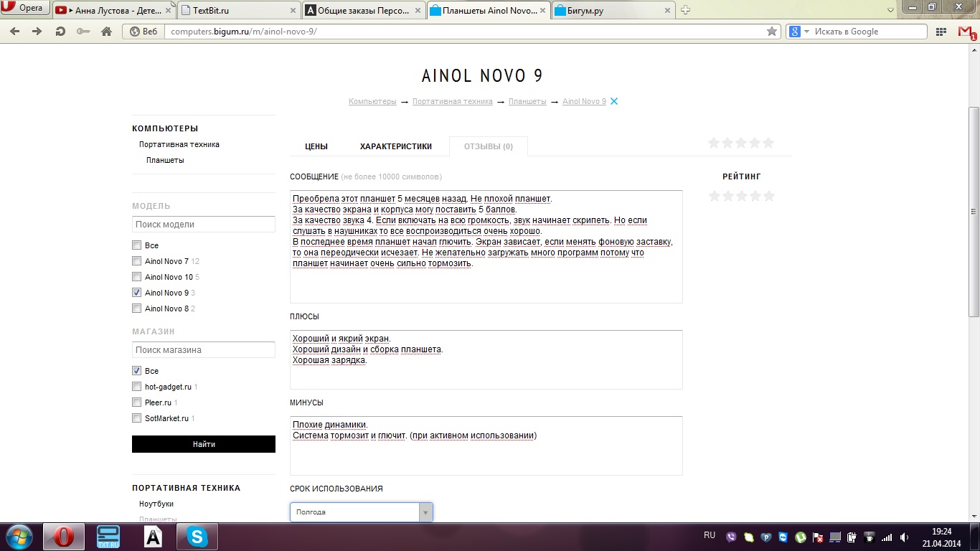The width and height of the screenshot is (980, 551).
Task: Switch to the YouTube 'Анна Лустова' browser tab
Action: coord(113,10)
